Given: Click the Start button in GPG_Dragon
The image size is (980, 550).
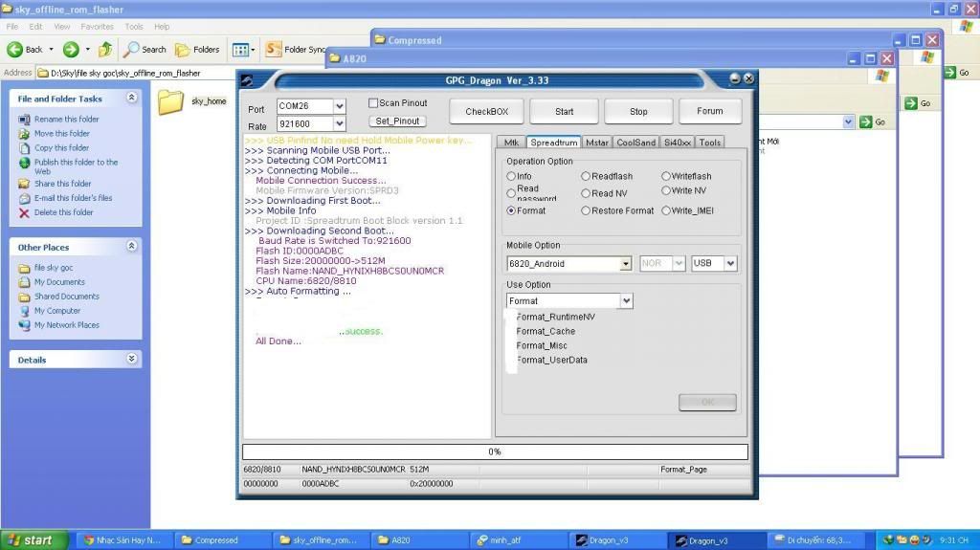Looking at the screenshot, I should (564, 111).
